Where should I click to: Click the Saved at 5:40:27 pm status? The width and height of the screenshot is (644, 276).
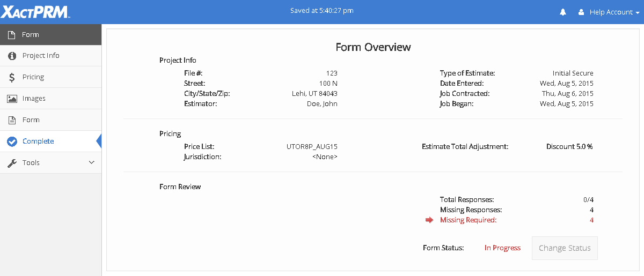(321, 10)
